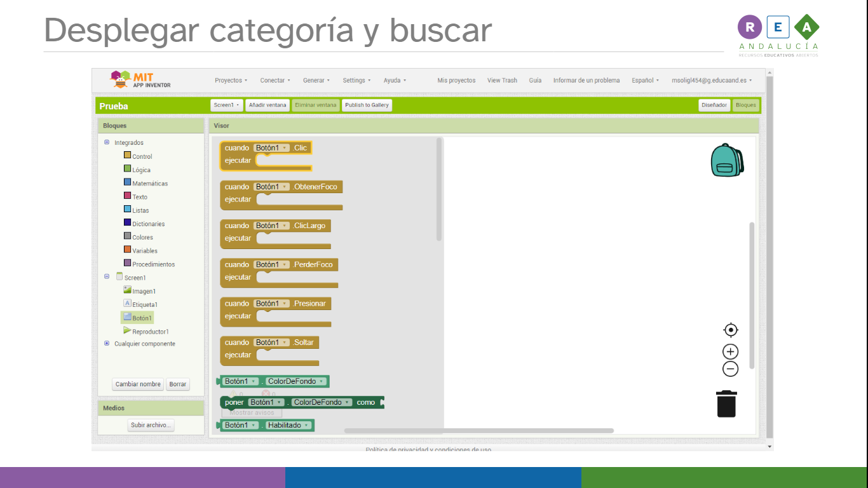
Task: Click the MIT App Inventor logo
Action: point(141,80)
